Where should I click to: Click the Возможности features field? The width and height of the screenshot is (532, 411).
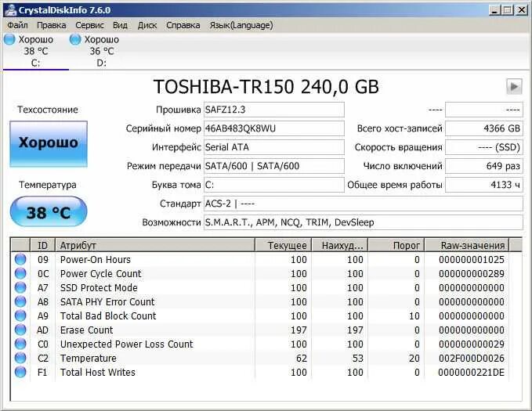click(364, 222)
